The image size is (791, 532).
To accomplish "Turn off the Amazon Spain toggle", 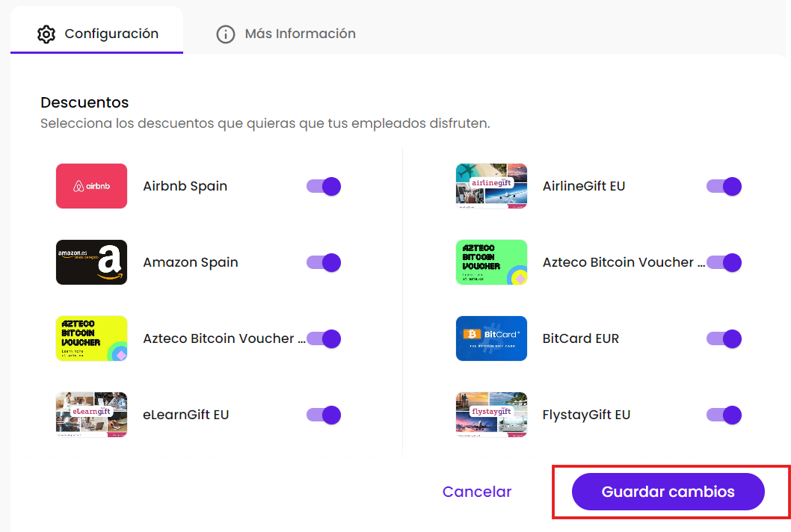I will click(324, 262).
